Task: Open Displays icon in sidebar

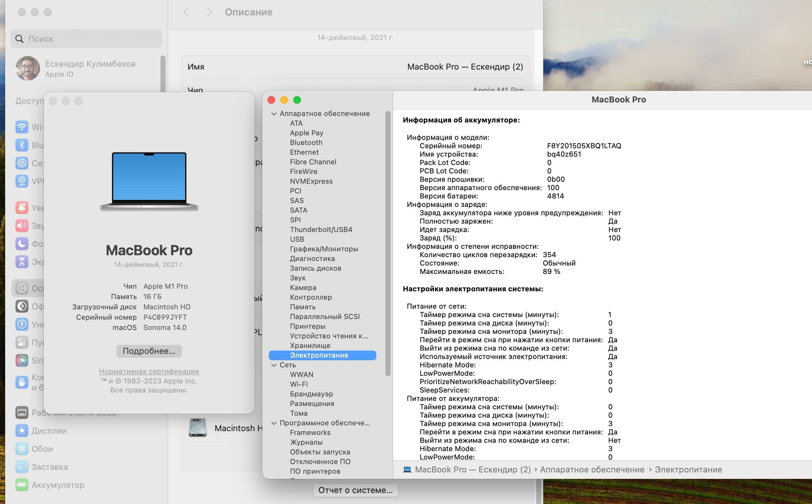Action: pyautogui.click(x=22, y=431)
